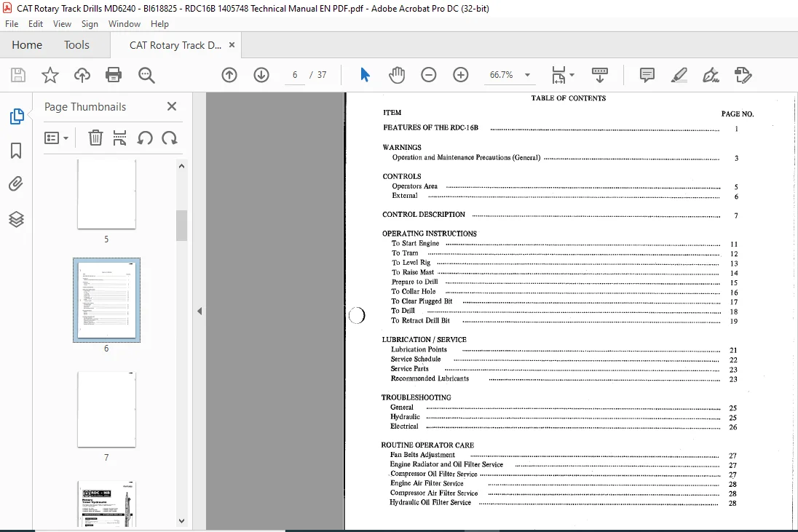Close the Page Thumbnails panel
This screenshot has height=532, width=798.
click(172, 106)
